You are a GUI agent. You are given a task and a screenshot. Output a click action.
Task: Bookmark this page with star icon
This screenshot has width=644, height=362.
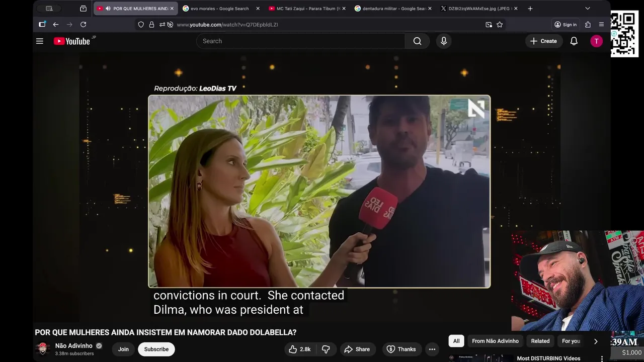tap(500, 25)
